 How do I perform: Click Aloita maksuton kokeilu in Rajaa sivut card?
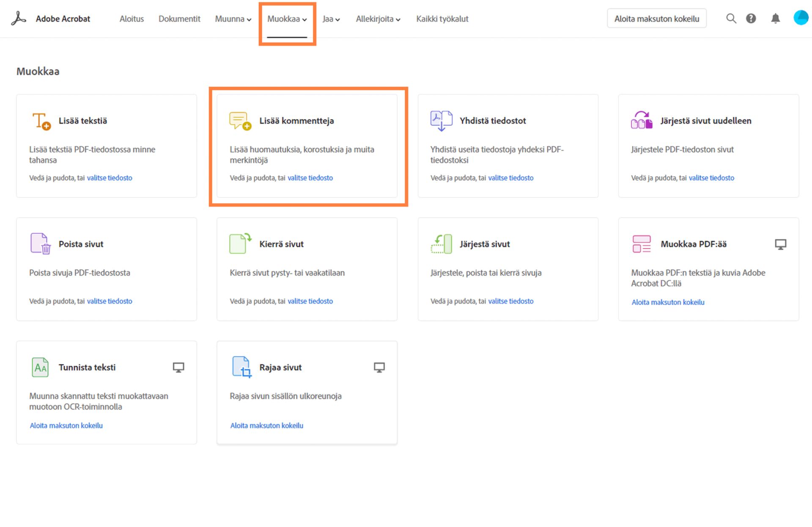(266, 425)
